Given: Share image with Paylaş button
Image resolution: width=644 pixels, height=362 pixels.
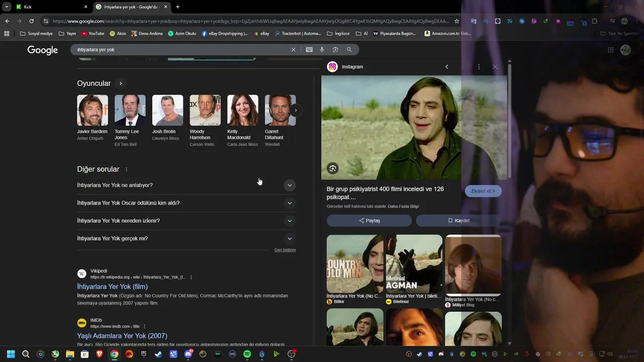Looking at the screenshot, I should click(x=369, y=221).
